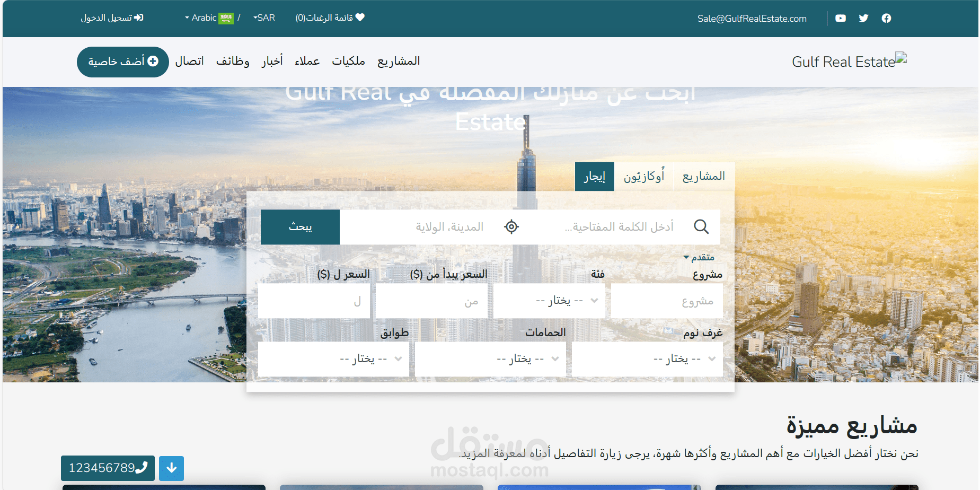980x490 pixels.
Task: Open the SAR currency dropdown
Action: (264, 18)
